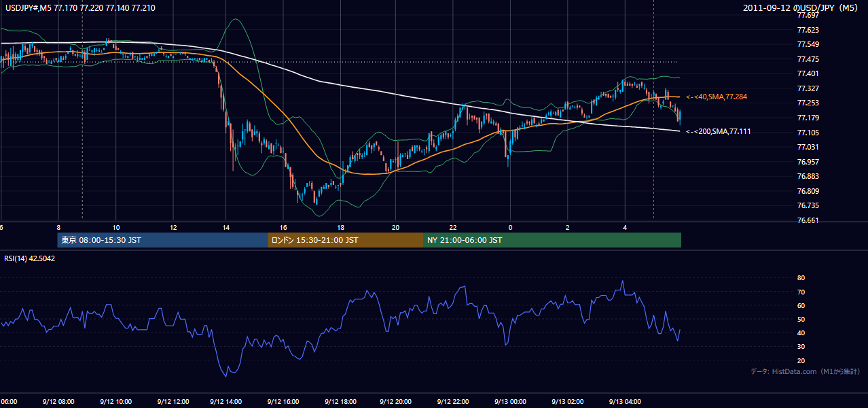The image size is (868, 408).
Task: Click the 9/12 10:00 time axis label
Action: 115,402
